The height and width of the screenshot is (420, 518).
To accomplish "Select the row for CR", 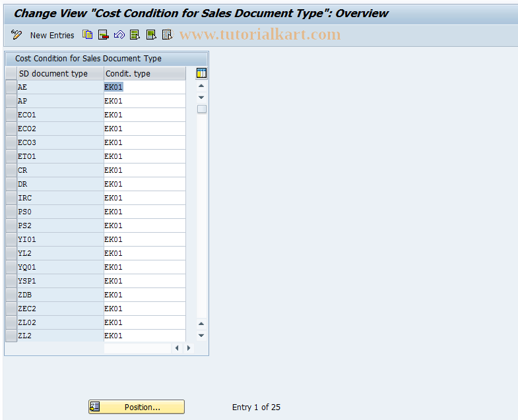I will pyautogui.click(x=11, y=170).
